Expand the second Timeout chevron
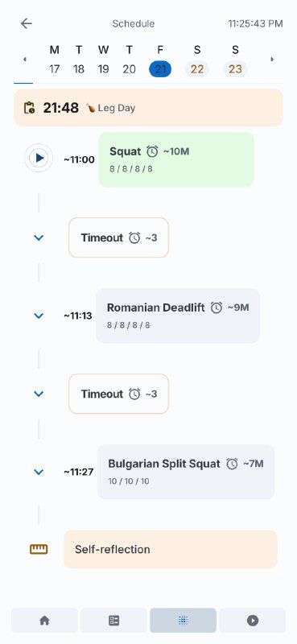The height and width of the screenshot is (644, 297). pyautogui.click(x=39, y=394)
